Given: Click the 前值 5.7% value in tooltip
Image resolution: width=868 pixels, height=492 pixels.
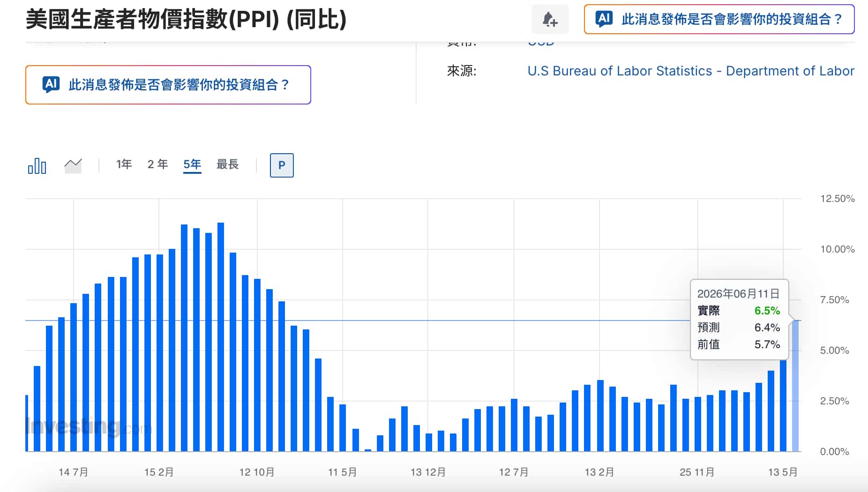Looking at the screenshot, I should [x=767, y=344].
